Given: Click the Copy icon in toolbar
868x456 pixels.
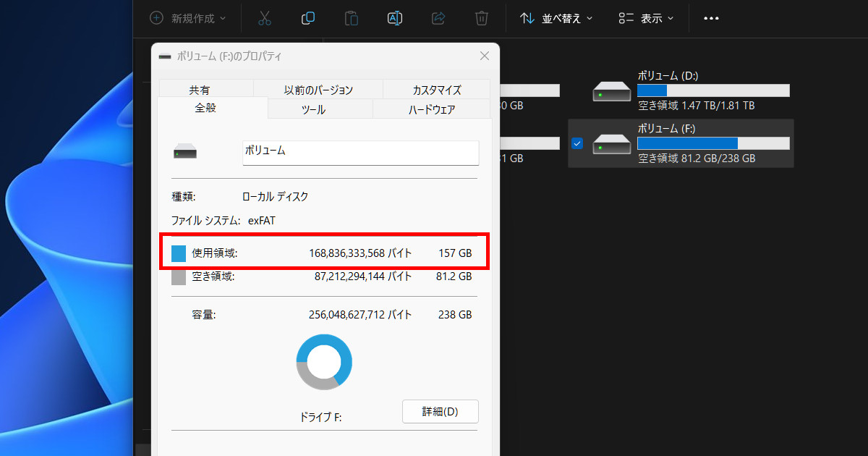Looking at the screenshot, I should point(308,18).
